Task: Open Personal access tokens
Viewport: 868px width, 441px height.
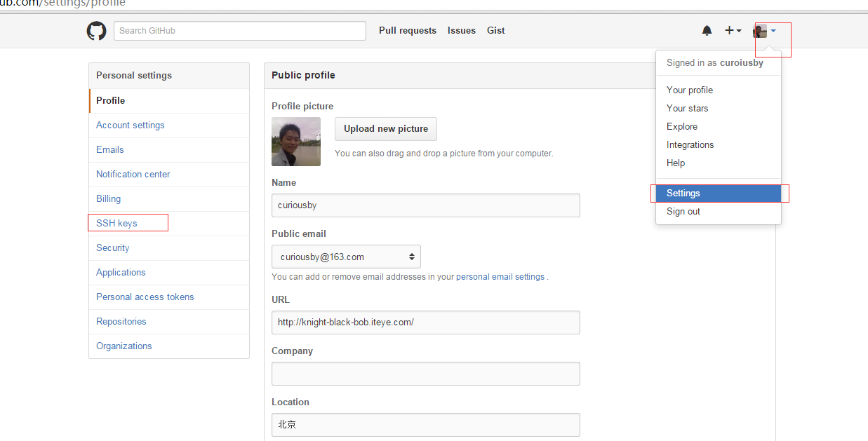Action: point(169,297)
